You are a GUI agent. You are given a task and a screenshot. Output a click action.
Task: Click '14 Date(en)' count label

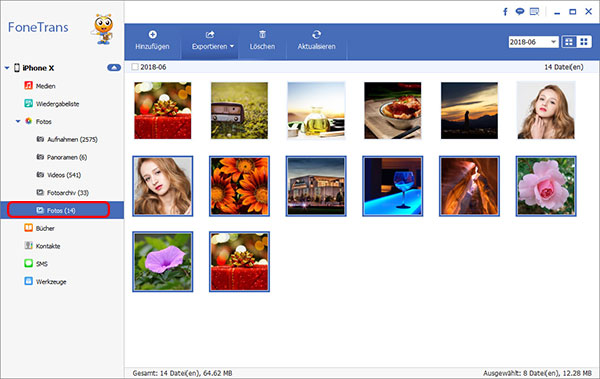pos(564,67)
